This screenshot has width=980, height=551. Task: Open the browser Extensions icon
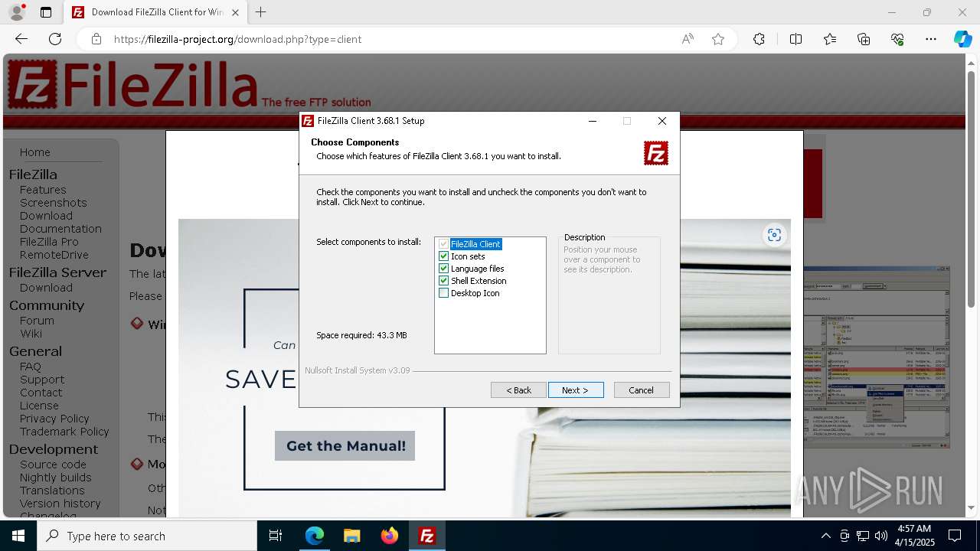pyautogui.click(x=759, y=39)
